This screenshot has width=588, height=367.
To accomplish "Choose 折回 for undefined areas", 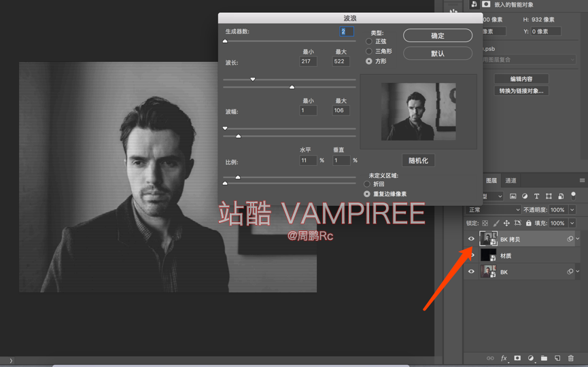I will pos(367,183).
